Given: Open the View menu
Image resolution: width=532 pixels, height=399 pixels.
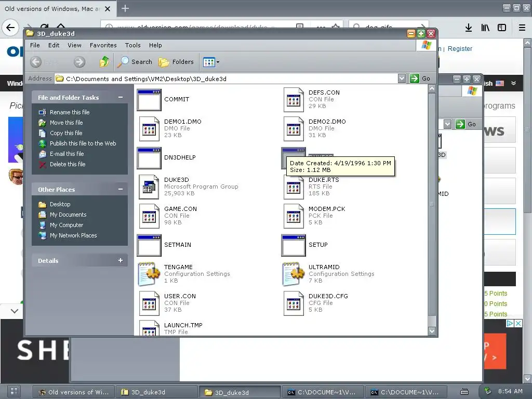Looking at the screenshot, I should click(74, 45).
